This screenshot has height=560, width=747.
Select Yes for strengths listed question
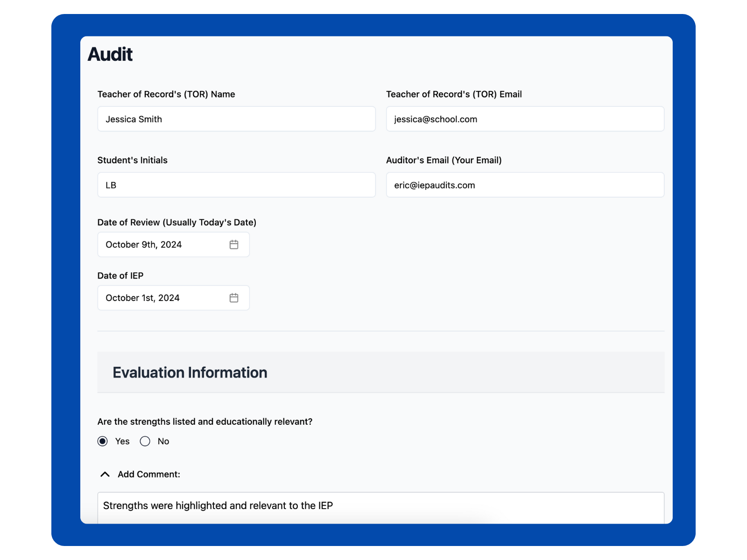103,441
